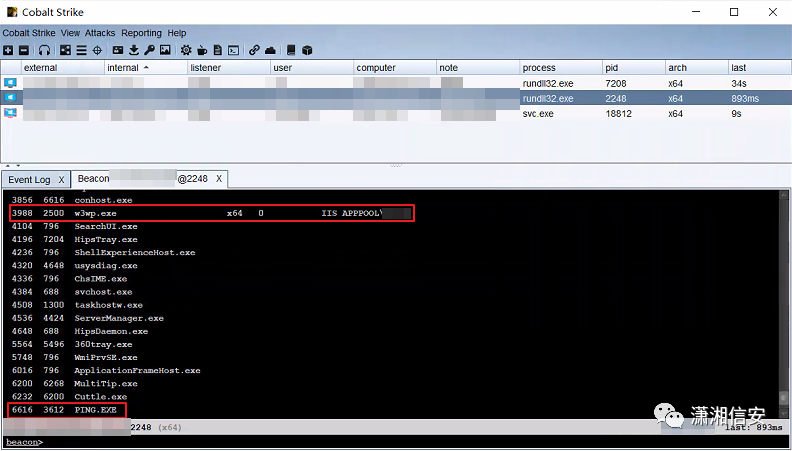
Task: Generate Windows executable via gear icon
Action: coord(186,50)
